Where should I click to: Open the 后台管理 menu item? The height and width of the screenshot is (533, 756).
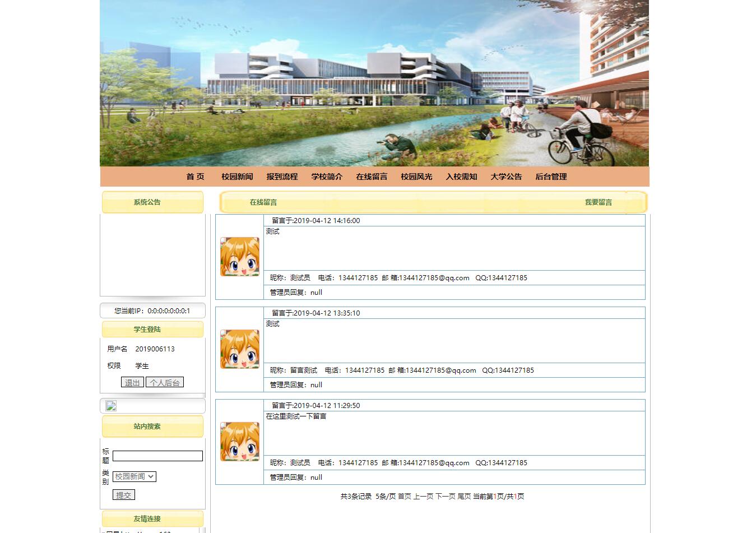[550, 177]
